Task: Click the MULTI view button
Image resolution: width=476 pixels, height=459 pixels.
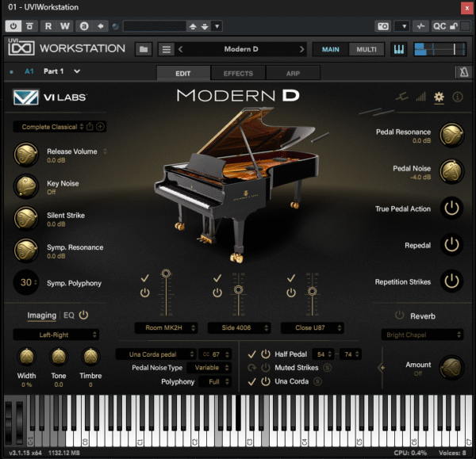Action: 366,49
